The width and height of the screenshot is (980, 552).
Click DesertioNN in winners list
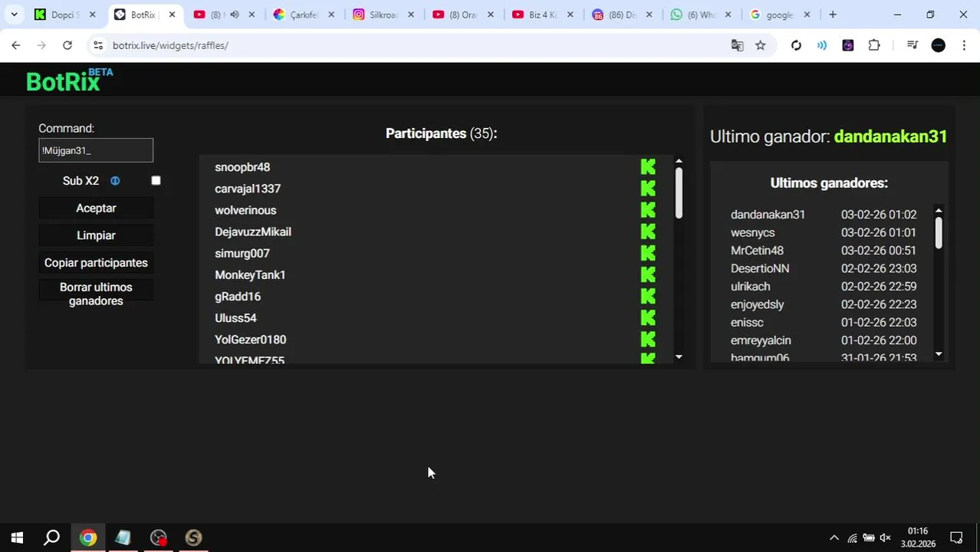tap(760, 268)
